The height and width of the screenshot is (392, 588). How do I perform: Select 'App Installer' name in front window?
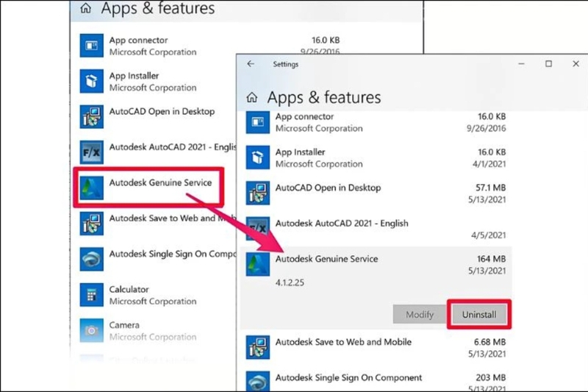click(300, 152)
